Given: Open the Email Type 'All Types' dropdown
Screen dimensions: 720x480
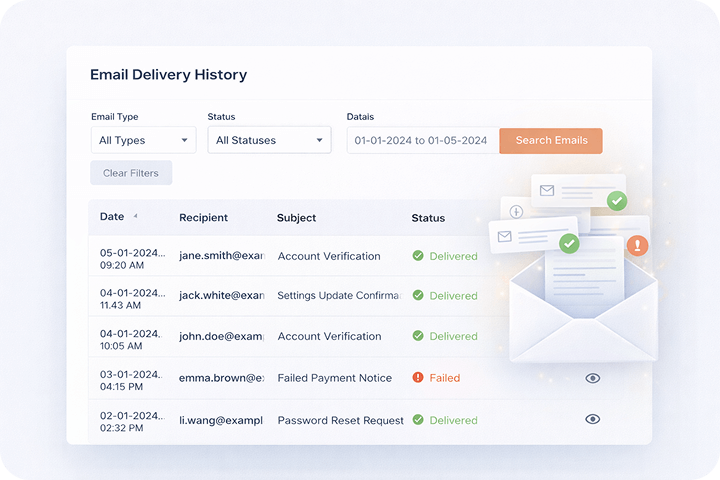Looking at the screenshot, I should [144, 141].
